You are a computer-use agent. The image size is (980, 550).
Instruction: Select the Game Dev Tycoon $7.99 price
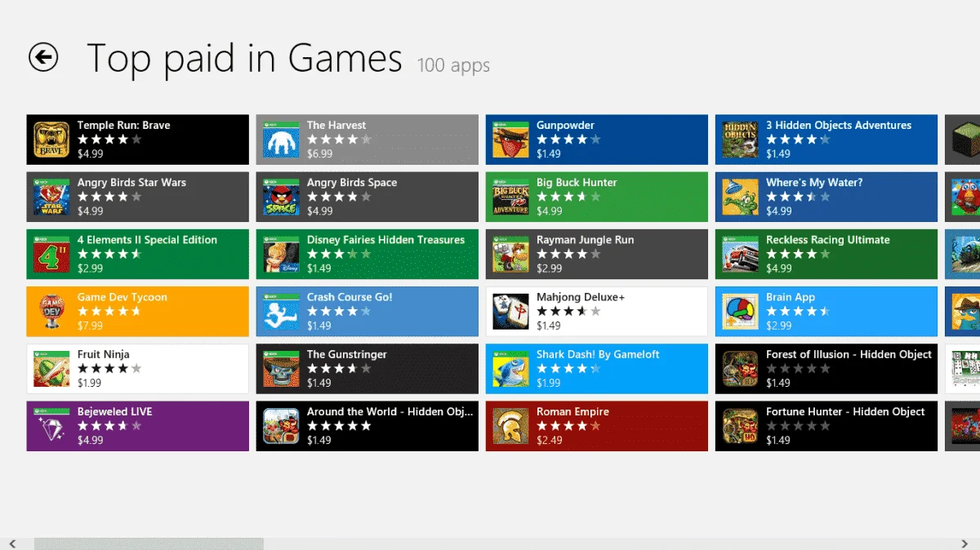(x=90, y=325)
